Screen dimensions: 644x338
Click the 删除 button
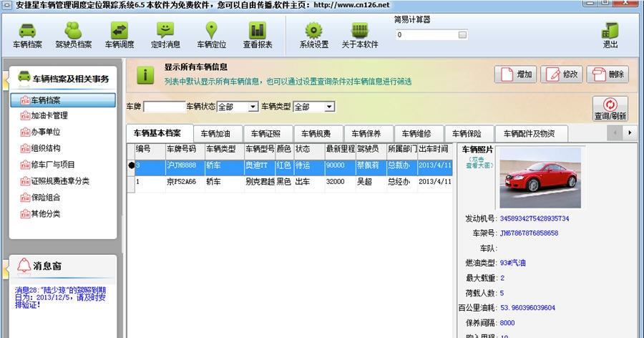click(x=607, y=74)
